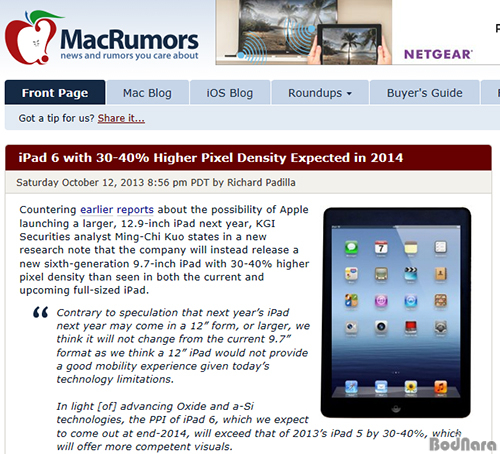The height and width of the screenshot is (454, 500).
Task: Click the NETGEAR banner advertisement
Action: pyautogui.click(x=358, y=32)
